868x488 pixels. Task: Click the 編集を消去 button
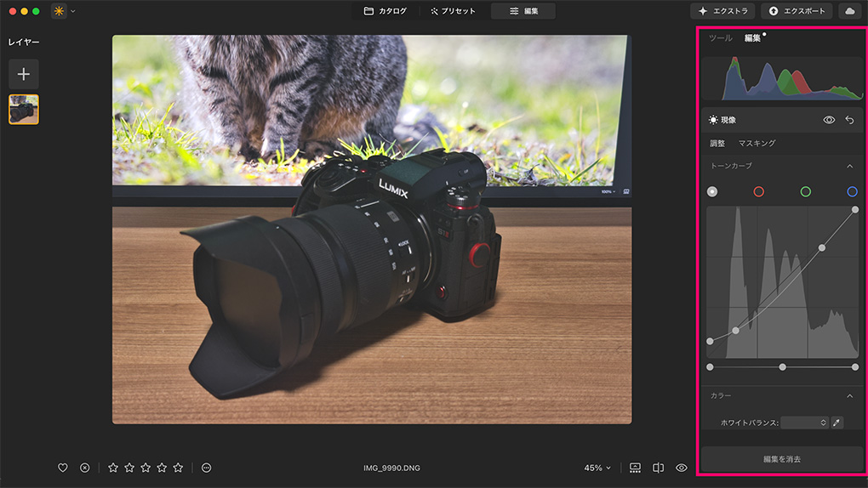click(782, 459)
